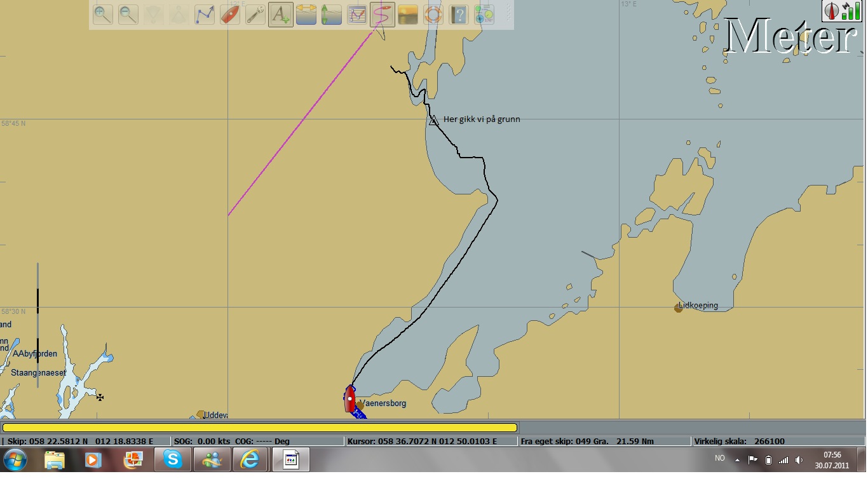
Task: Select the Vaenersborg town marker
Action: (360, 405)
